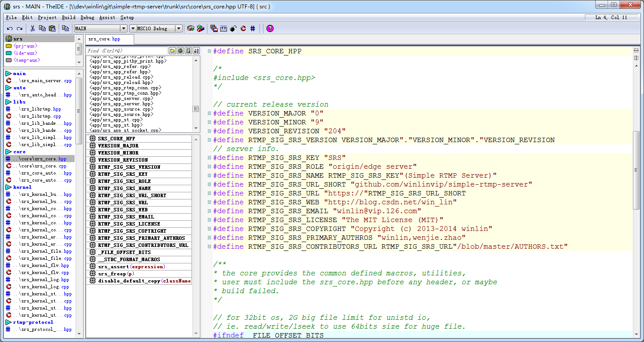Open srs_main_server.cpp in the file list
The height and width of the screenshot is (342, 644).
pos(42,81)
